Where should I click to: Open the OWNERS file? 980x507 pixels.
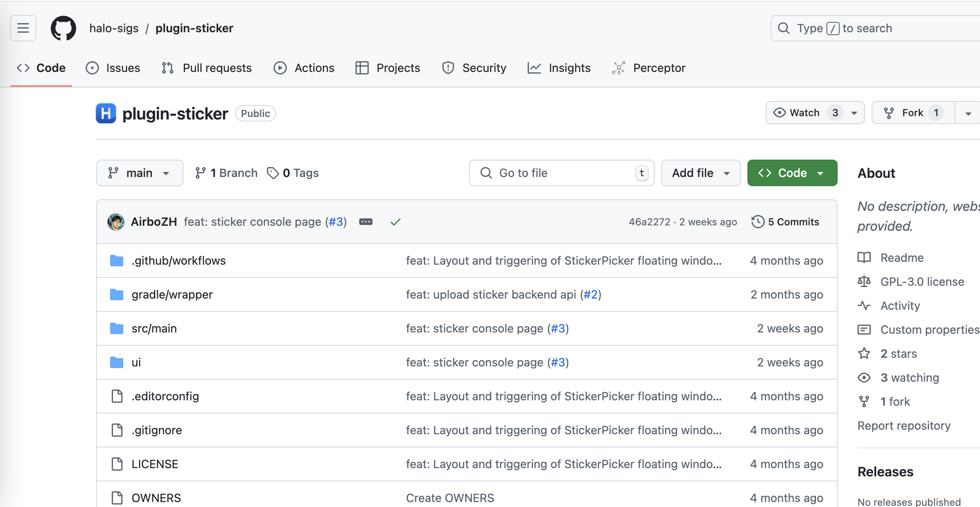[156, 498]
